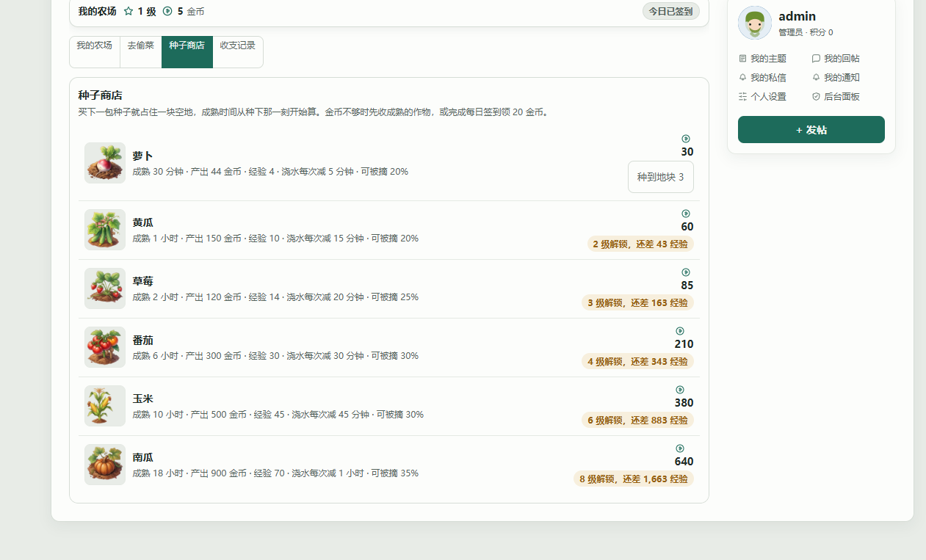This screenshot has height=560, width=926.
Task: Click the coin icon above price 85
Action: pos(686,272)
